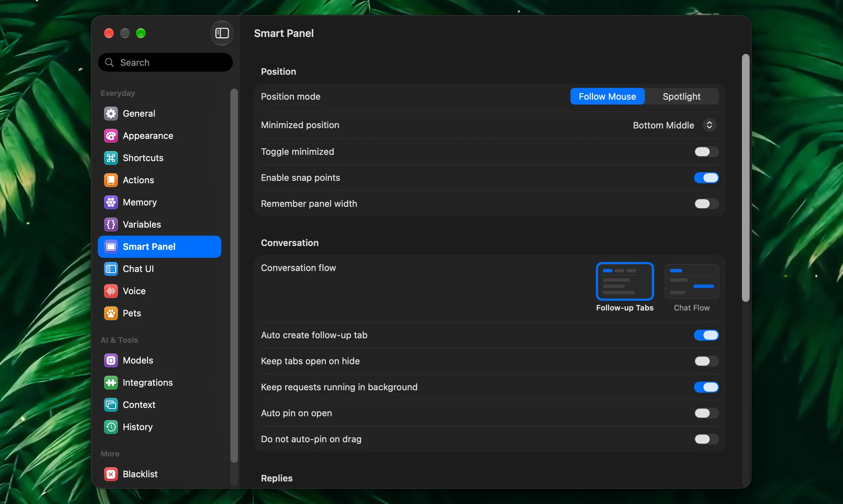This screenshot has width=843, height=504.
Task: Select Follow Mouse position mode
Action: pyautogui.click(x=607, y=96)
